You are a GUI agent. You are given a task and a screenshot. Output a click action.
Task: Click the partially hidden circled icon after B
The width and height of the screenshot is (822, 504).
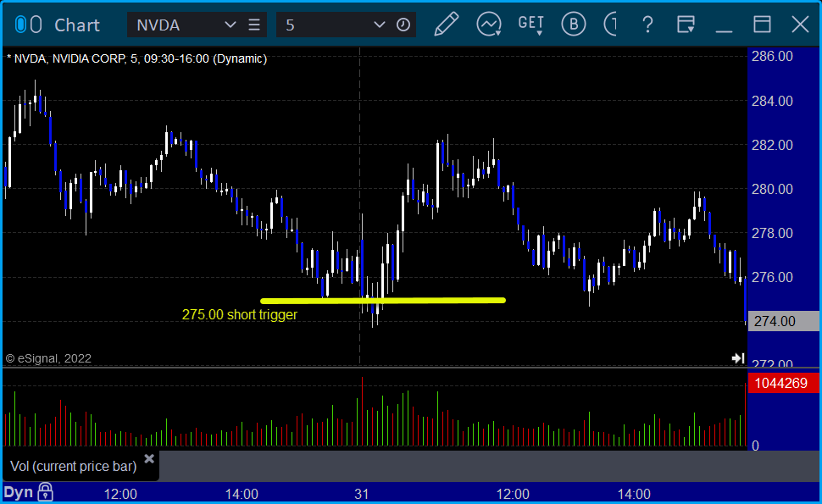pyautogui.click(x=610, y=24)
